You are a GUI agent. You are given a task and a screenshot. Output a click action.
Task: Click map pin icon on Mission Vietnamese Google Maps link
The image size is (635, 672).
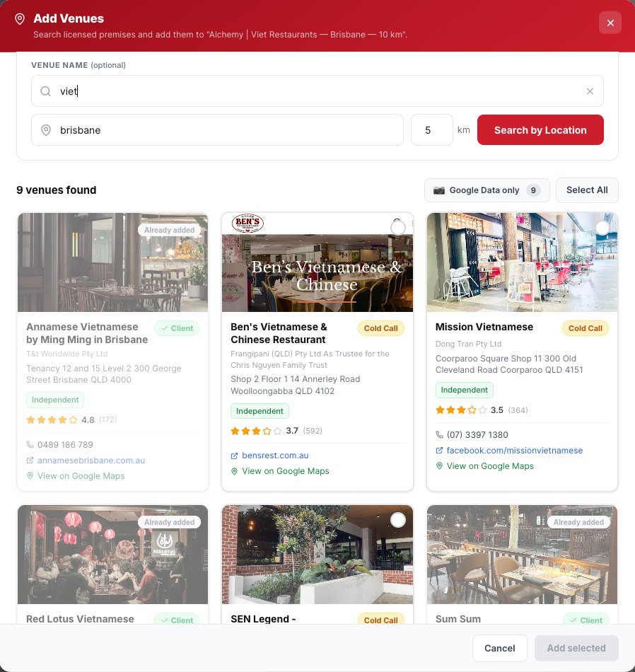tap(439, 466)
